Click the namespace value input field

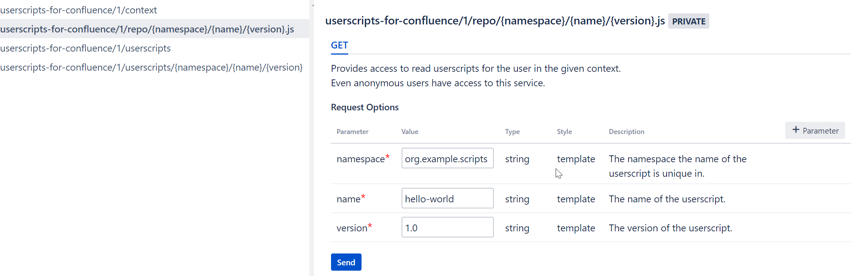pos(447,158)
